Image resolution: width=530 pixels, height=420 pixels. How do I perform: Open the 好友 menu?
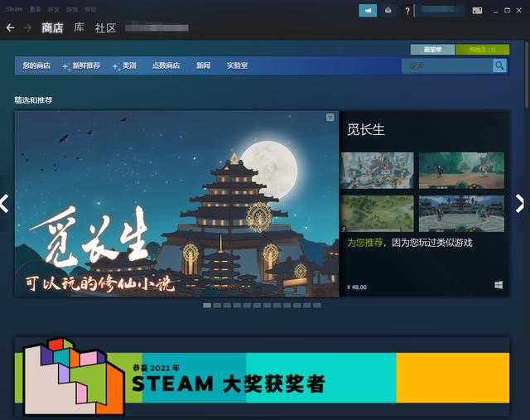click(53, 9)
